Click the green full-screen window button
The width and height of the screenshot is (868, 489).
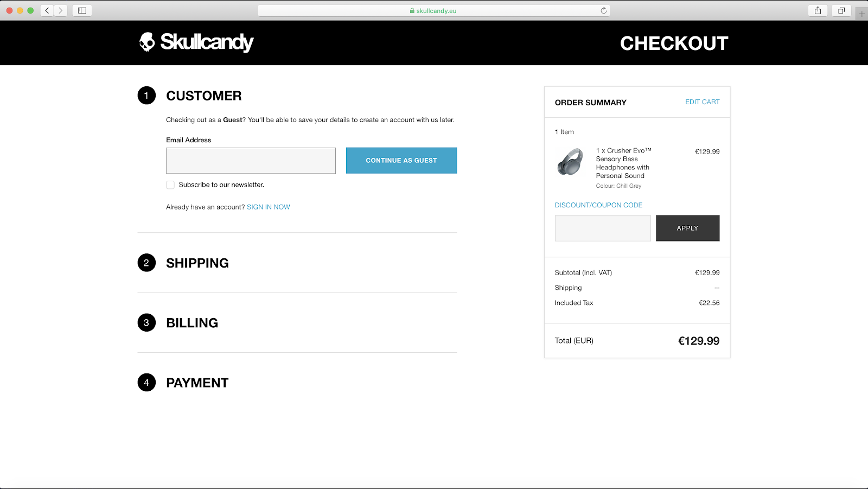[30, 10]
